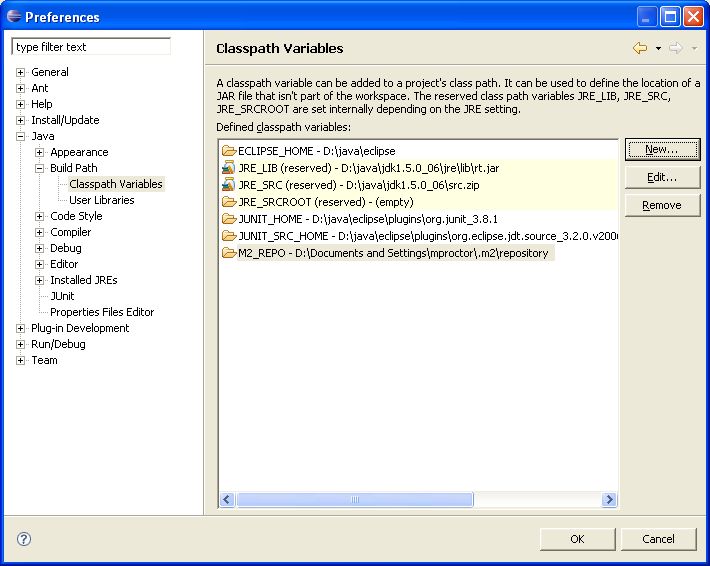Click the JUNIT_HOME folder icon
The image size is (710, 566).
229,219
